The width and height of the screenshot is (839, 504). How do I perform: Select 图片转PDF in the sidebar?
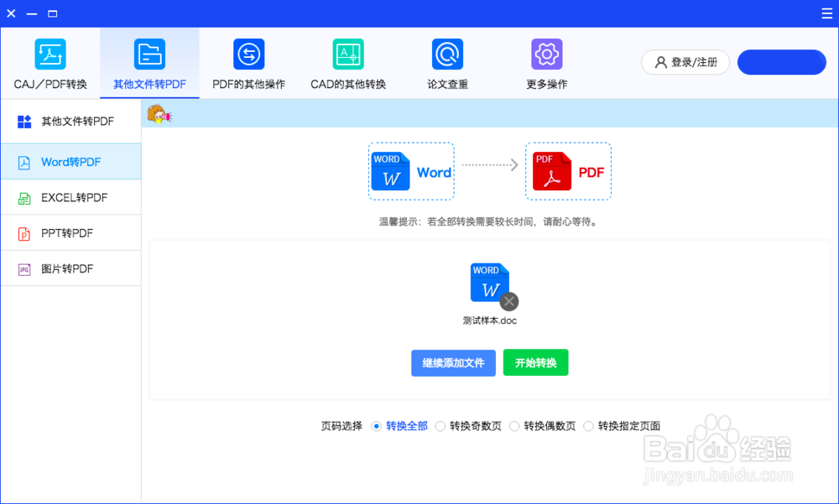coord(70,268)
